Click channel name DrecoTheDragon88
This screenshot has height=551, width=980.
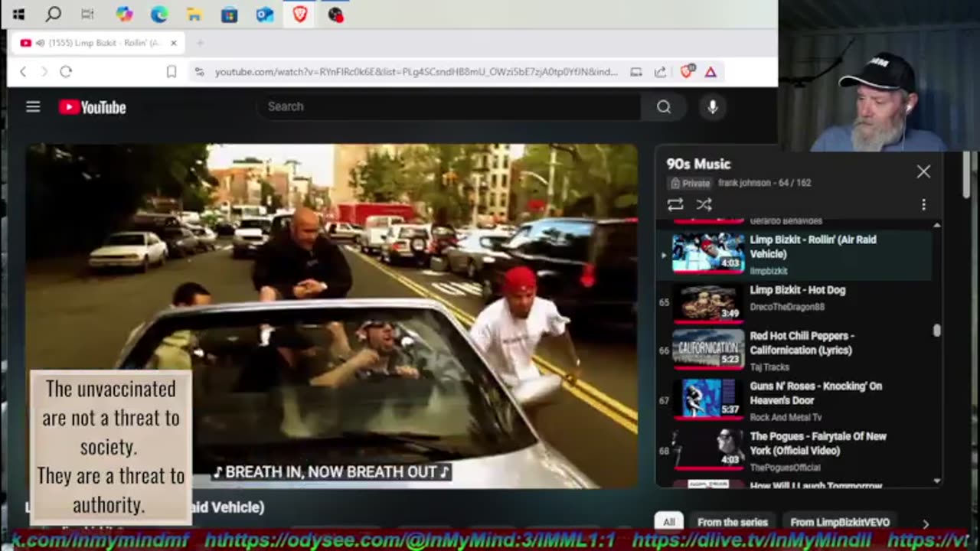786,307
